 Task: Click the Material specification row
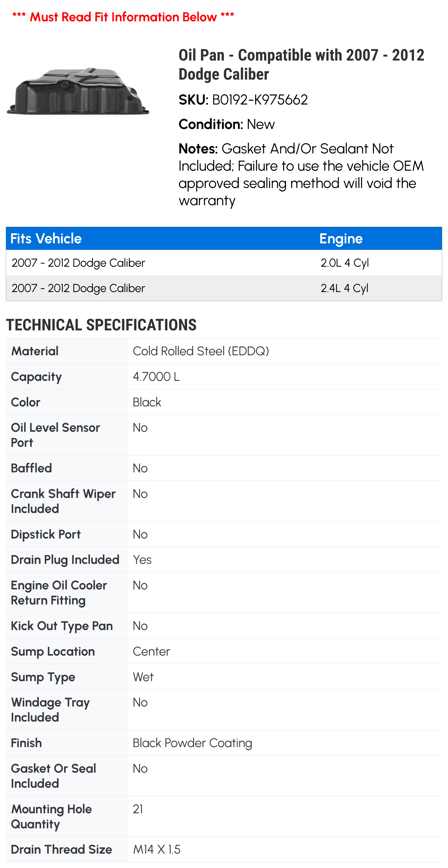tap(224, 351)
